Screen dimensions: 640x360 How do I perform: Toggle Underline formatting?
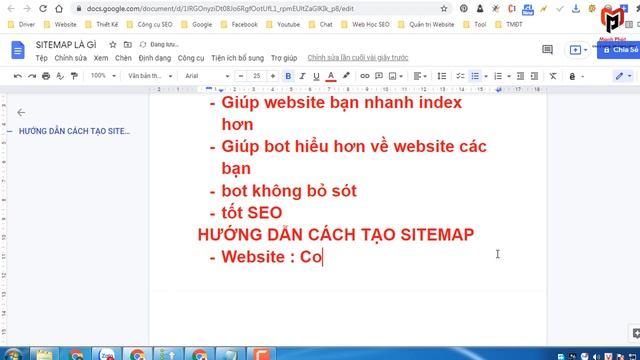coord(316,76)
